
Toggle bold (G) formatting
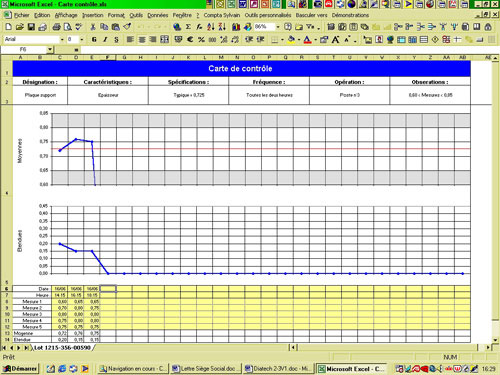tap(94, 40)
